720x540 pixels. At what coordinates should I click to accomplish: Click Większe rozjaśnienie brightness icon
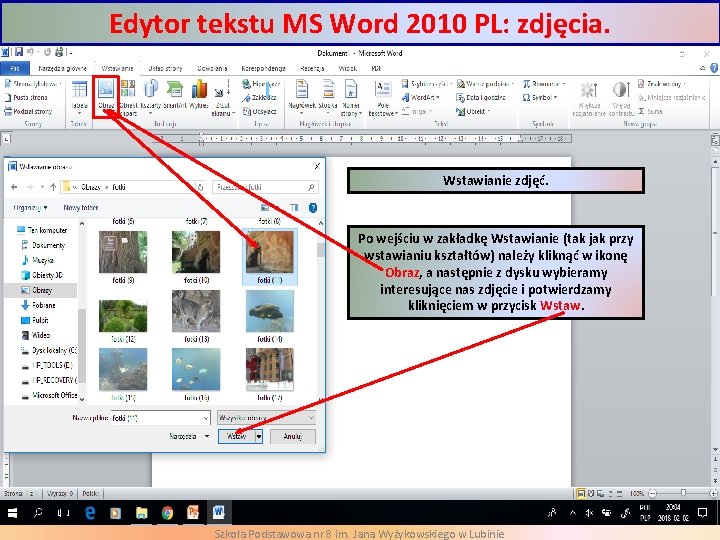tap(589, 98)
